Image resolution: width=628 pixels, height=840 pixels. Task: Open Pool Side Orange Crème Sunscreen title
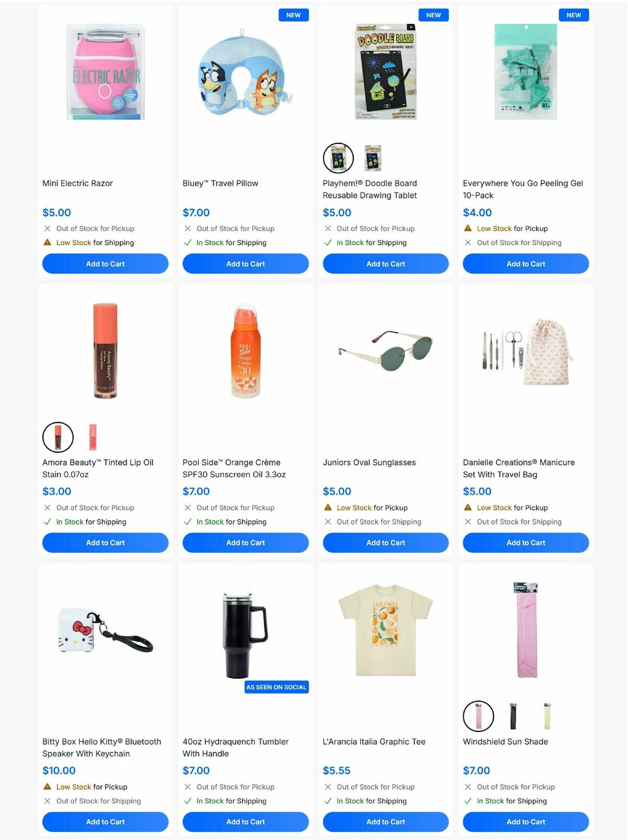pyautogui.click(x=234, y=469)
